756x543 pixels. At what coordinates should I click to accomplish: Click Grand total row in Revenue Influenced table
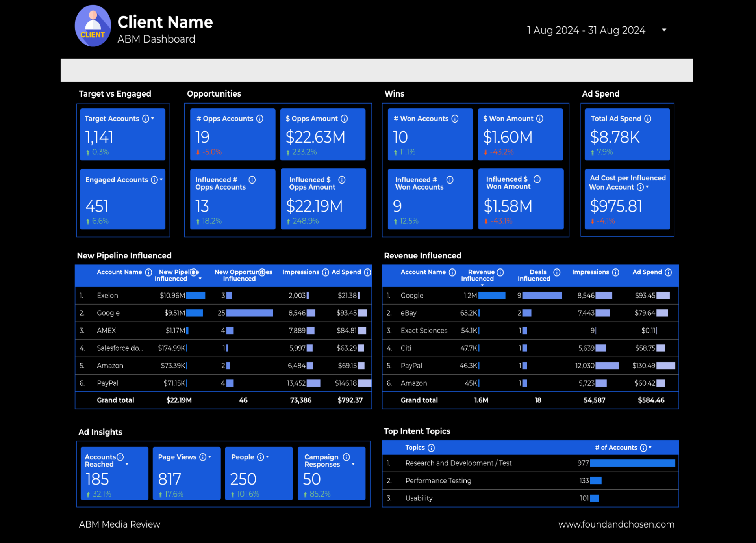[x=530, y=400]
